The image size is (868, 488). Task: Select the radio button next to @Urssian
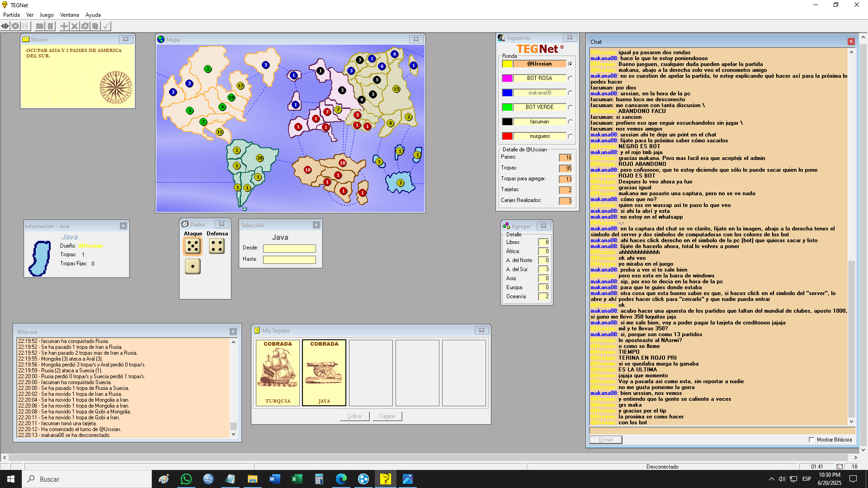571,64
